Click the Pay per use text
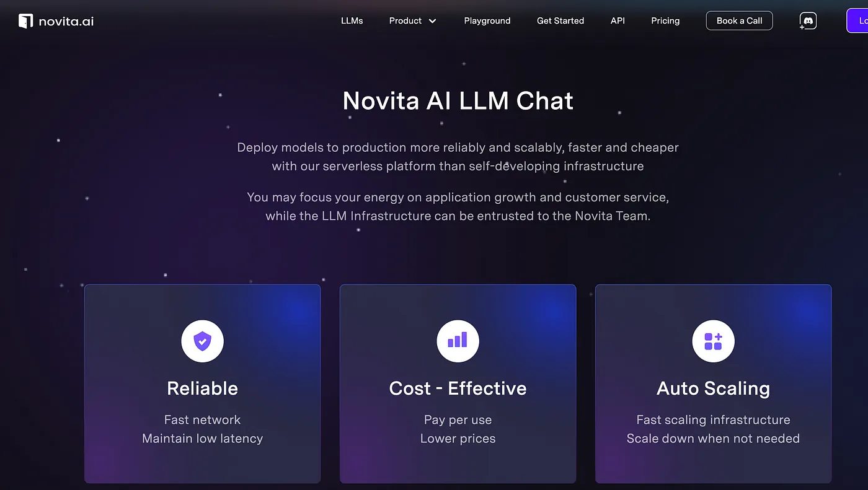The height and width of the screenshot is (490, 868). (458, 420)
